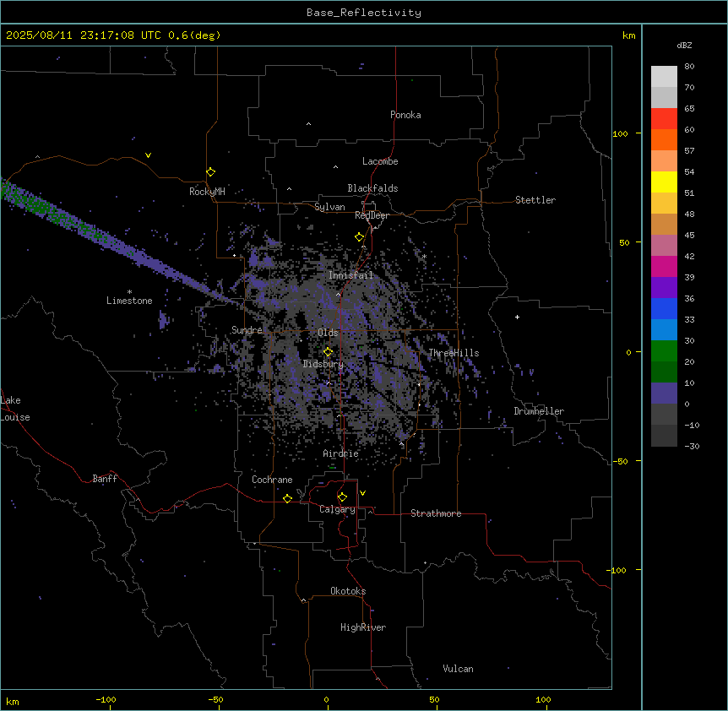Click the yellow diamond marker above Calgary label

[x=343, y=497]
